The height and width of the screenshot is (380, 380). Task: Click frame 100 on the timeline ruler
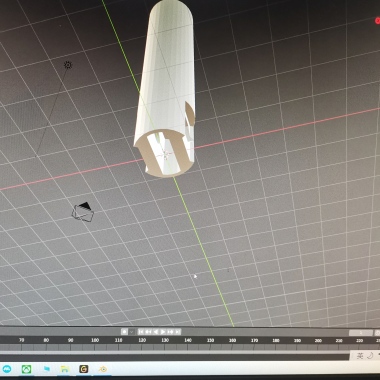95,340
